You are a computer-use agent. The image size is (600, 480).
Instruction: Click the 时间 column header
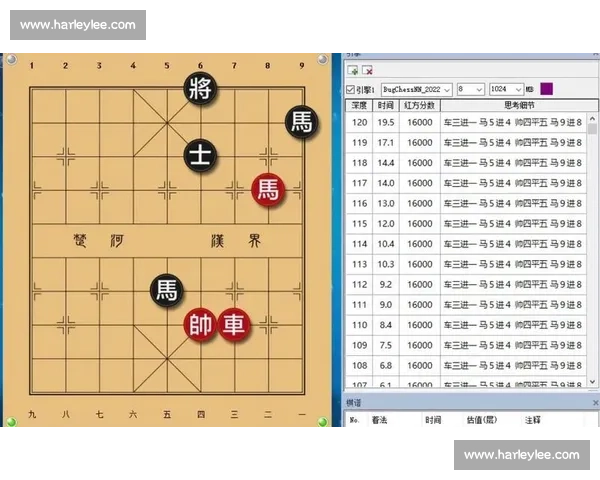[386, 105]
